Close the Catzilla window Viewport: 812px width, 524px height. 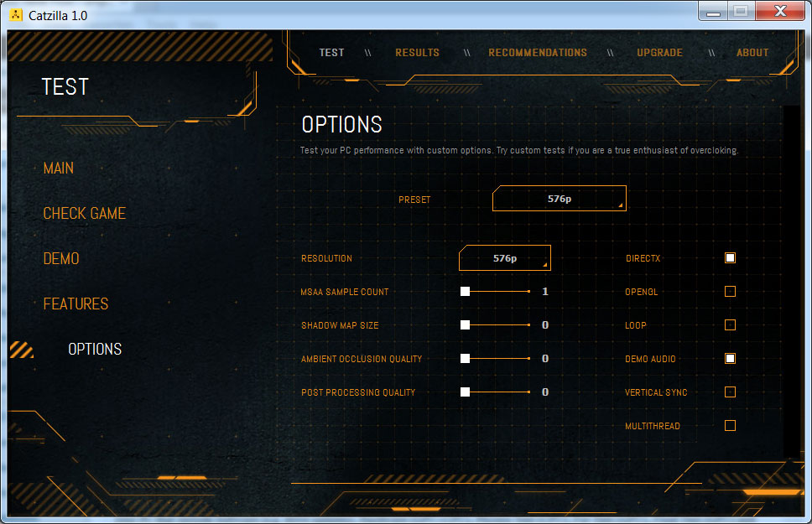pyautogui.click(x=780, y=12)
